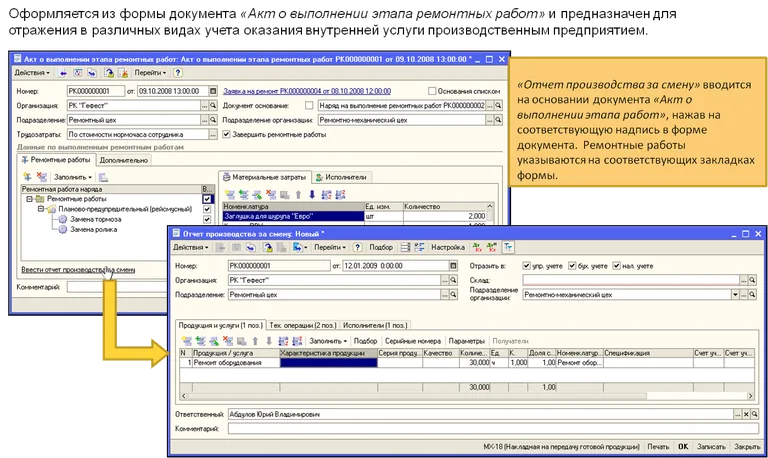Open Перейти menu in the Act window
768x458 pixels.
[x=150, y=72]
